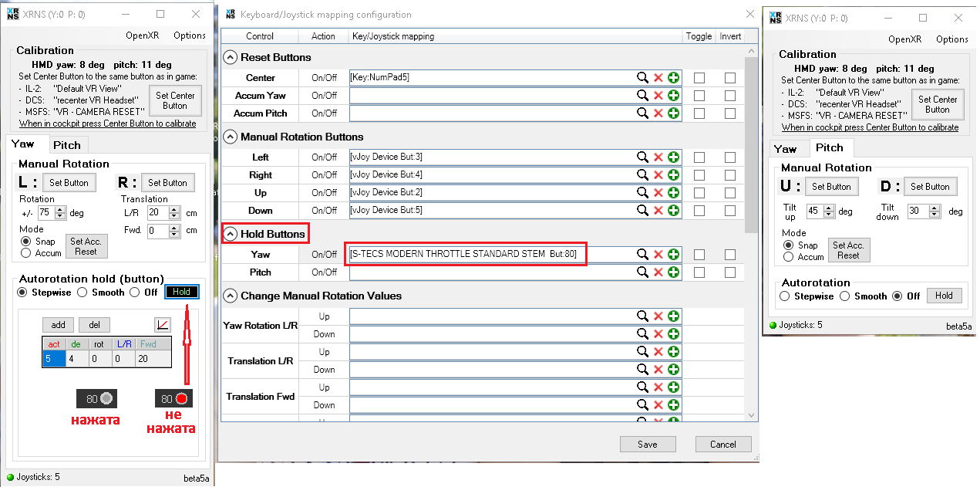Select the Smooth autorotation radio in left window
Viewport: 980px width, 487px height.
(x=86, y=293)
